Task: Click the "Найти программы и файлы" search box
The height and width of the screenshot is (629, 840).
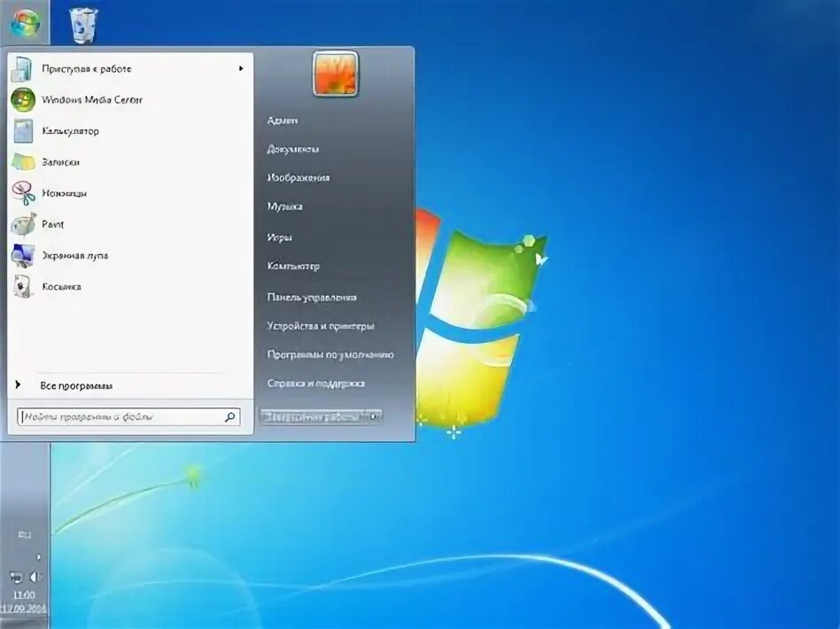Action: tap(128, 416)
